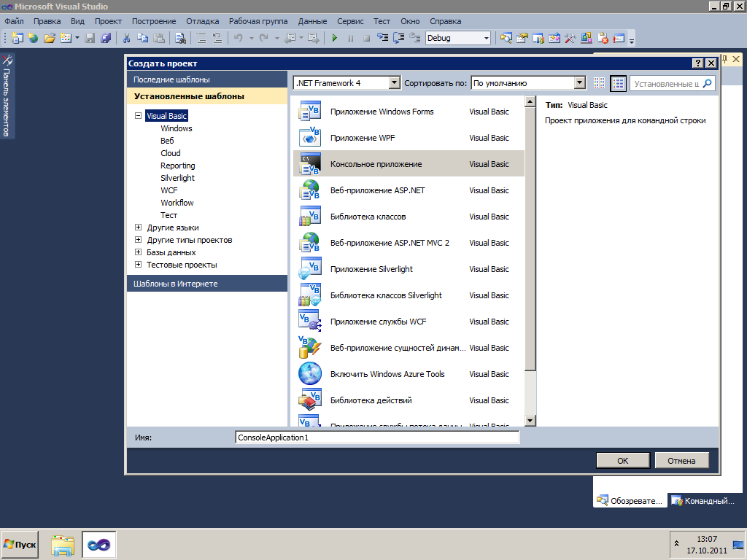This screenshot has width=747, height=560.
Task: Click the Отмена button
Action: click(x=681, y=460)
